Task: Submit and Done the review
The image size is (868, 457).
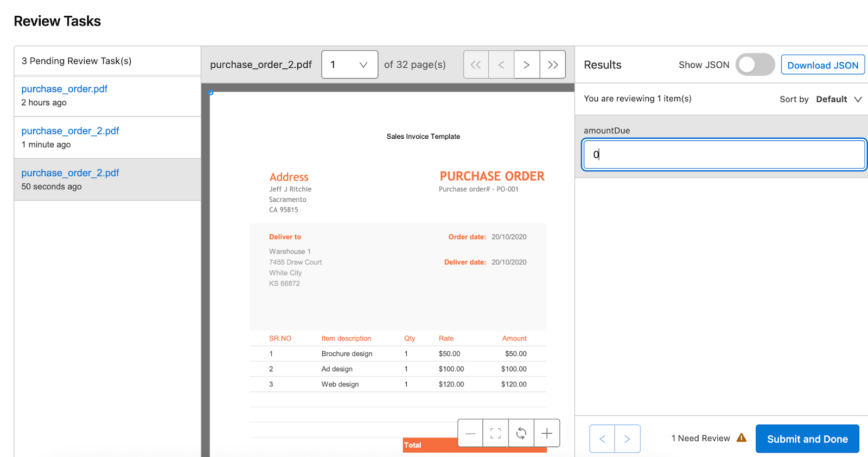Action: 807,439
